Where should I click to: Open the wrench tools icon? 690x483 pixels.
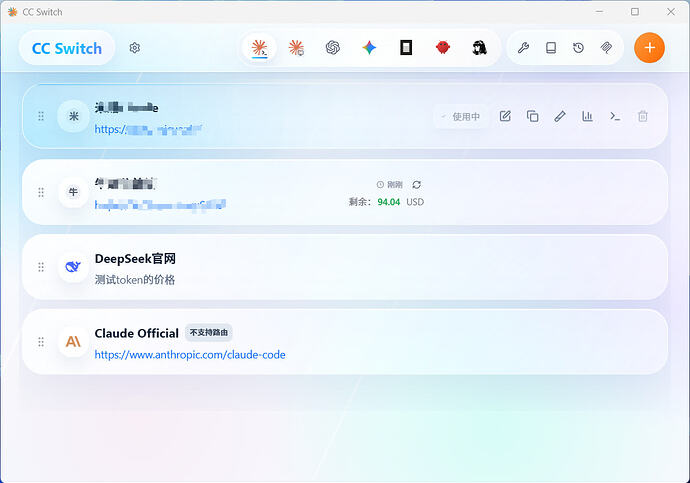(523, 48)
